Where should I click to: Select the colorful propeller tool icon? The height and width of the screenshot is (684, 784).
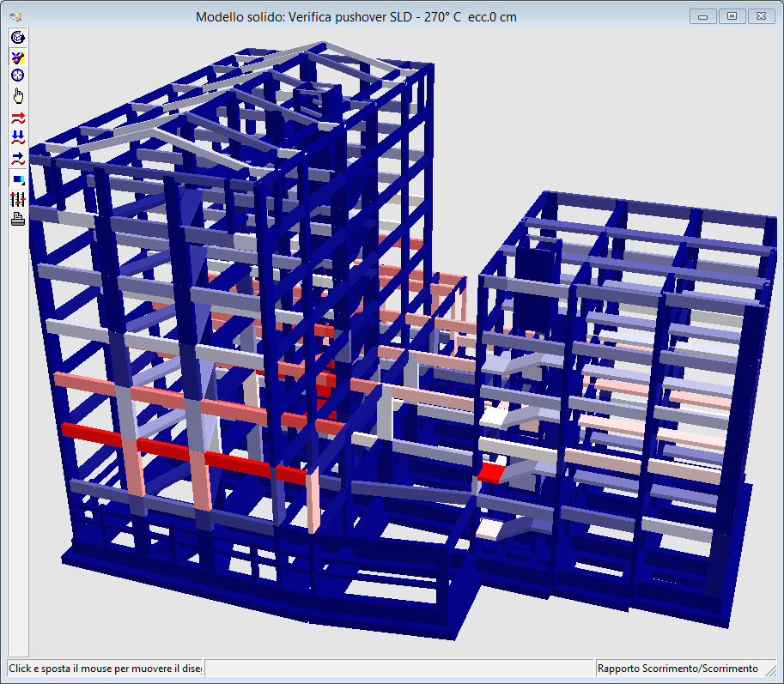tap(17, 57)
